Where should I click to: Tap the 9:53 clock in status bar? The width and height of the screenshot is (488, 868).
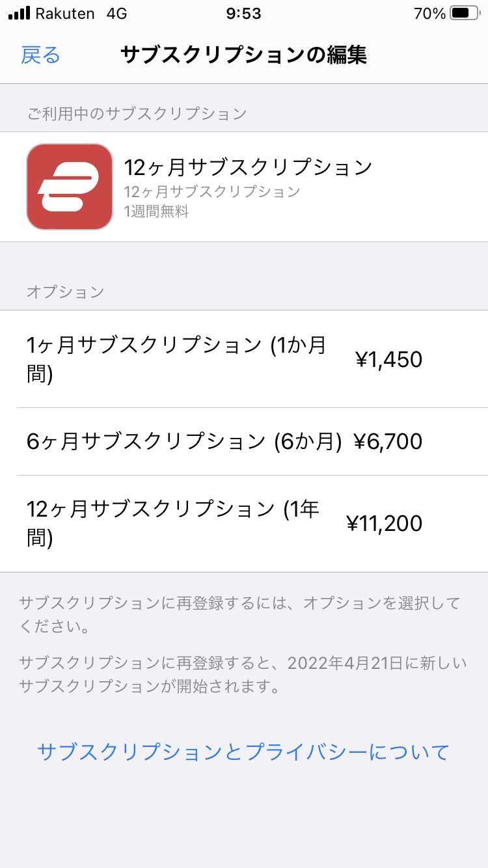click(243, 13)
